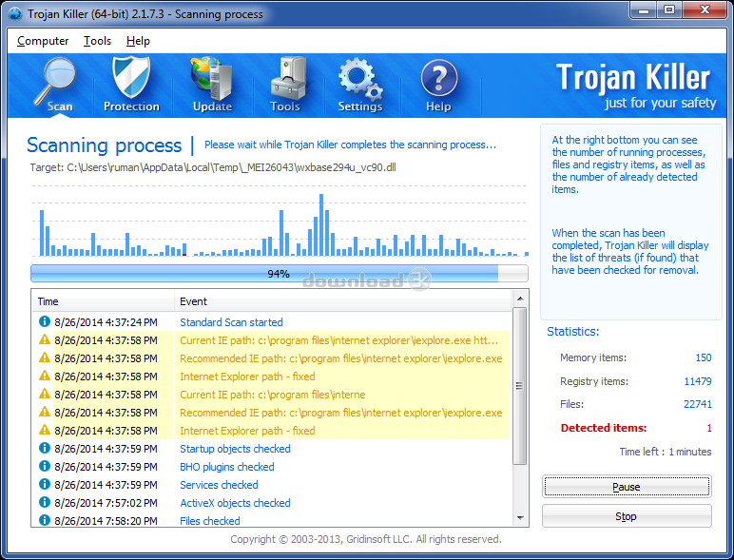Stop the scan with the Stop button
Screen dimensions: 734x560
pos(627,516)
